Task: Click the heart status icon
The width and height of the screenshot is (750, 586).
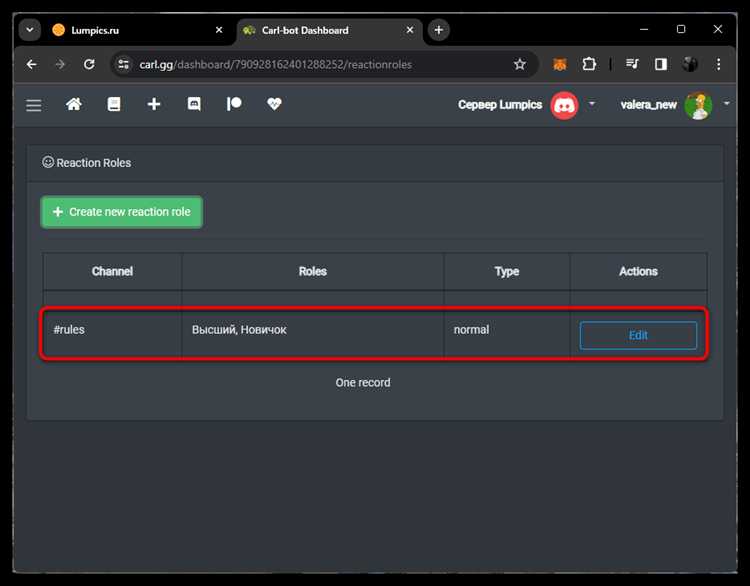Action: (274, 104)
